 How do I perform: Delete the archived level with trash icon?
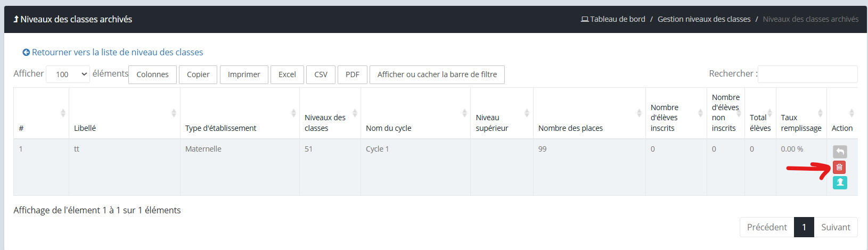839,167
